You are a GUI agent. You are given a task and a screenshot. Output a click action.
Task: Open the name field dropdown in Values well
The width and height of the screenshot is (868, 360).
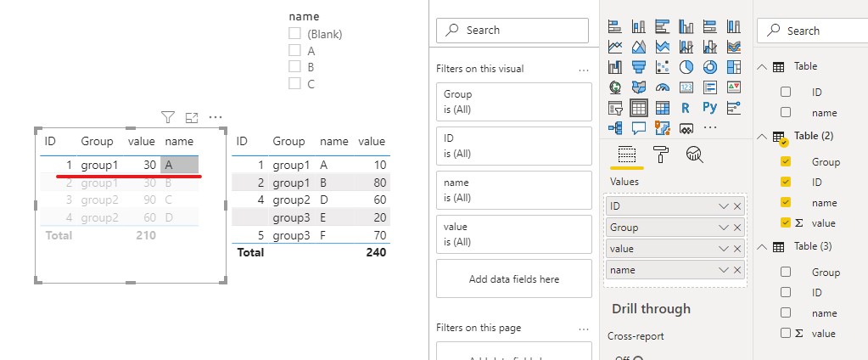click(723, 270)
